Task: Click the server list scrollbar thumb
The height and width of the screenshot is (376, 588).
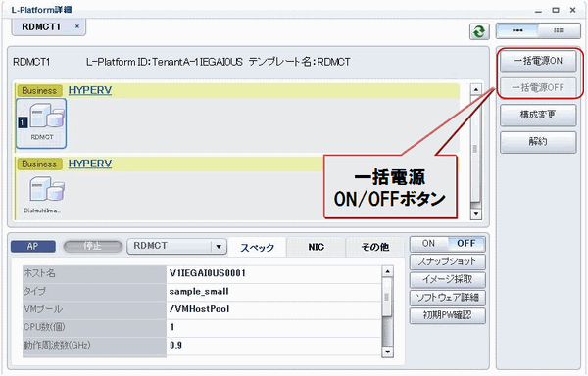Action: click(x=476, y=150)
